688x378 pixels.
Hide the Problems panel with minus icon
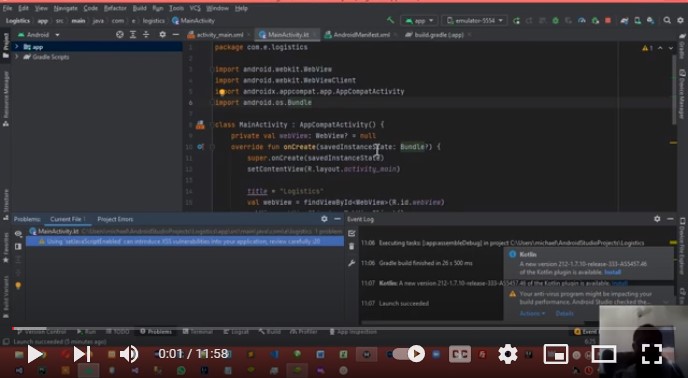(337, 219)
